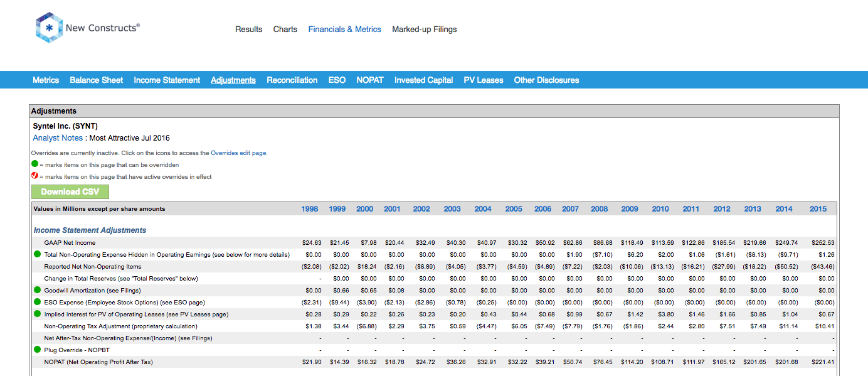Click the "$252.53" value under 2015
This screenshot has width=868, height=376.
(x=823, y=243)
